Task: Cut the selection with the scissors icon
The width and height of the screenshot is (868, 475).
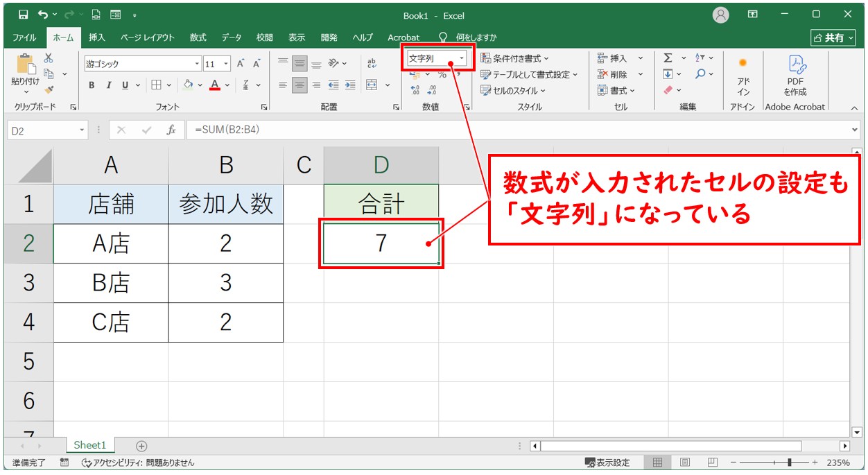Action: tap(49, 58)
